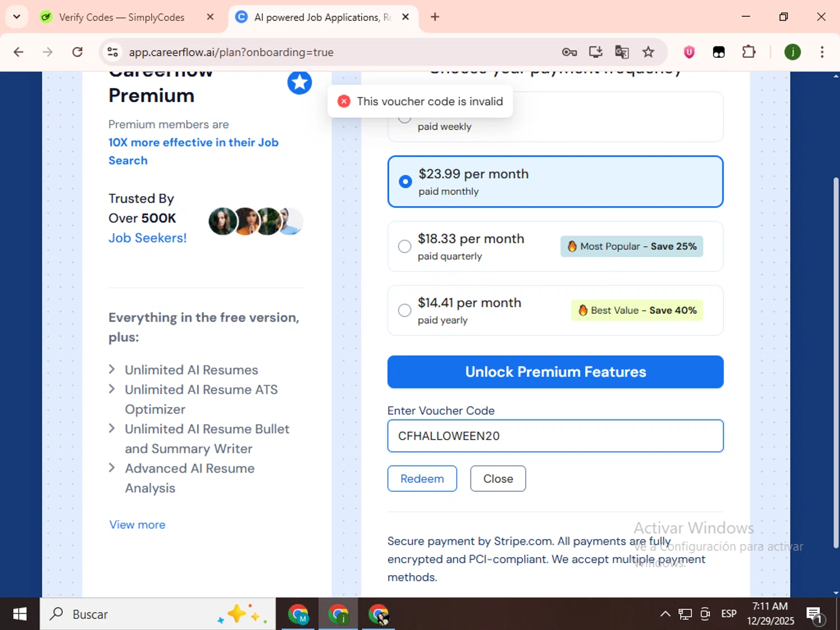The width and height of the screenshot is (840, 630).
Task: Open a new browser tab
Action: (x=435, y=17)
